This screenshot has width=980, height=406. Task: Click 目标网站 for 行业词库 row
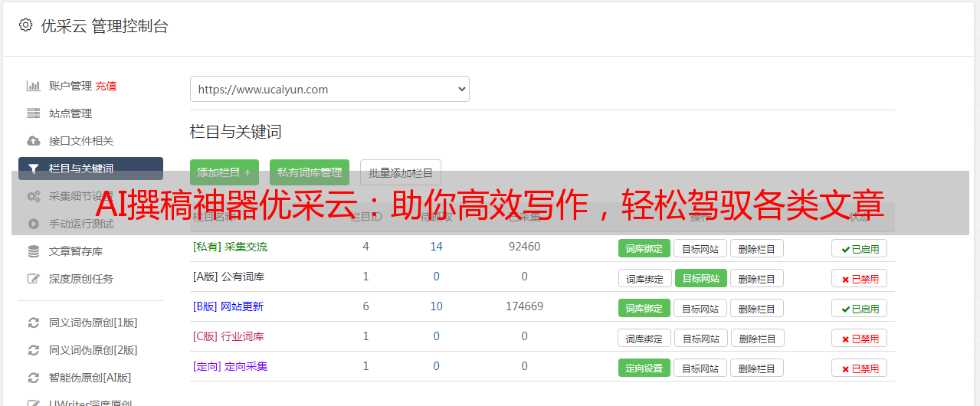(x=702, y=338)
